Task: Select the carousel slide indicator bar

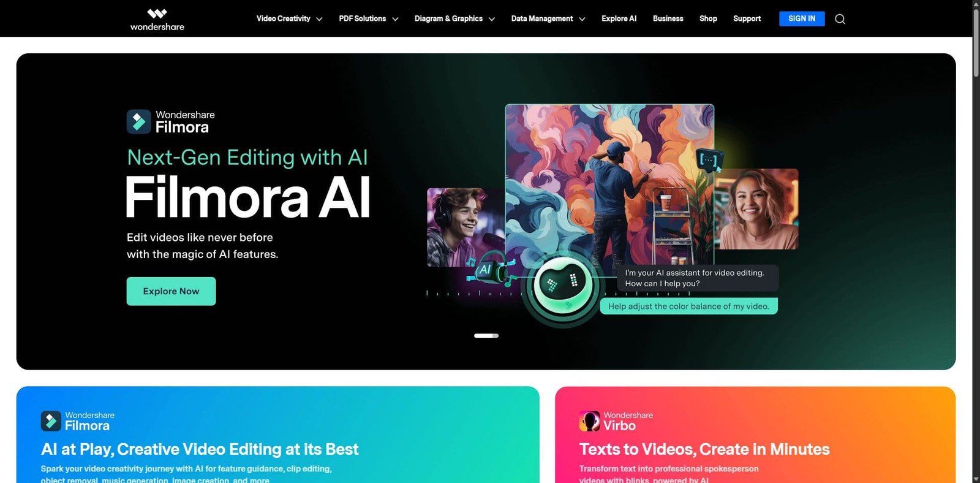Action: coord(486,336)
